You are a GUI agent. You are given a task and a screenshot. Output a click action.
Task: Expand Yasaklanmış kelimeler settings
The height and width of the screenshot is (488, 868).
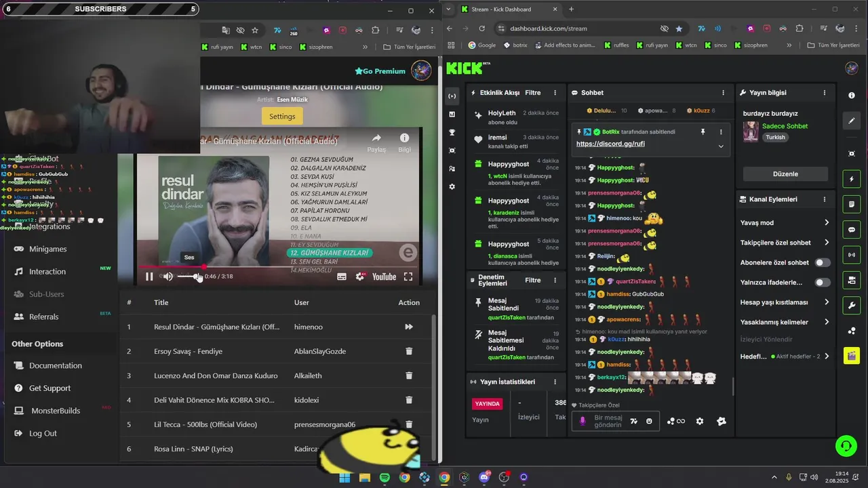tap(827, 322)
